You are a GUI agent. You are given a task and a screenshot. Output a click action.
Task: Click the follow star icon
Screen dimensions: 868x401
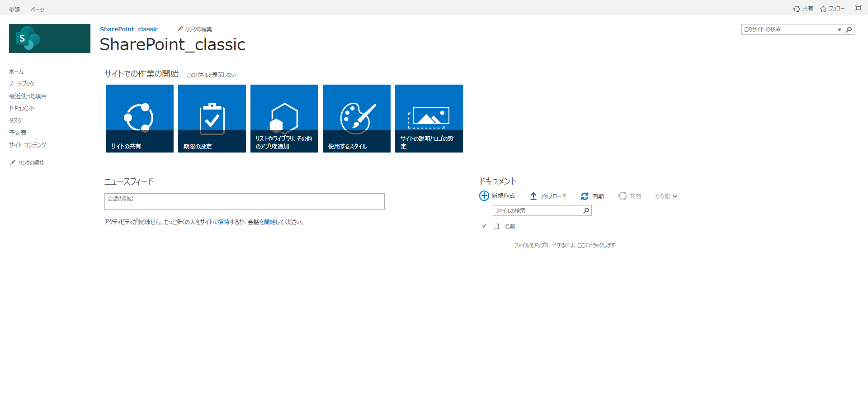(823, 9)
